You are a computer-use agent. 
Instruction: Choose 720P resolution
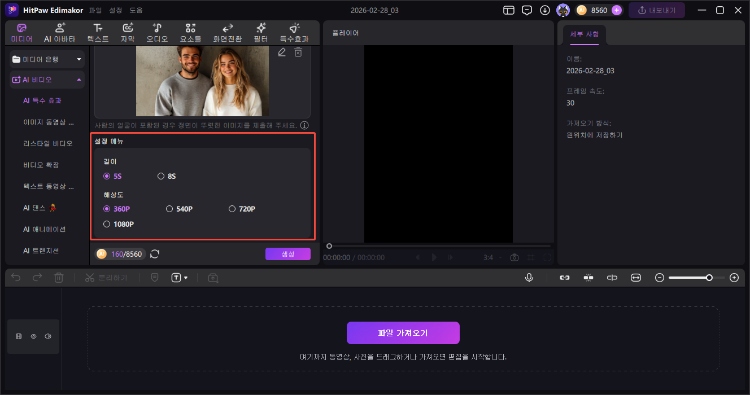[242, 208]
